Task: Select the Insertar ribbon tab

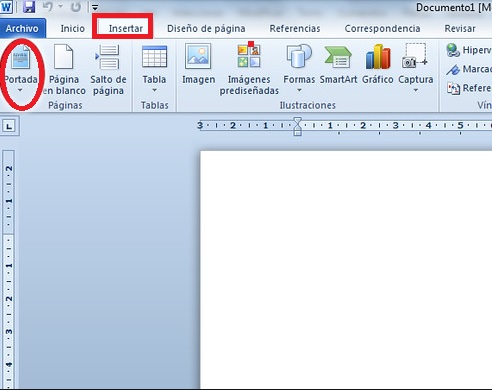Action: 126,29
